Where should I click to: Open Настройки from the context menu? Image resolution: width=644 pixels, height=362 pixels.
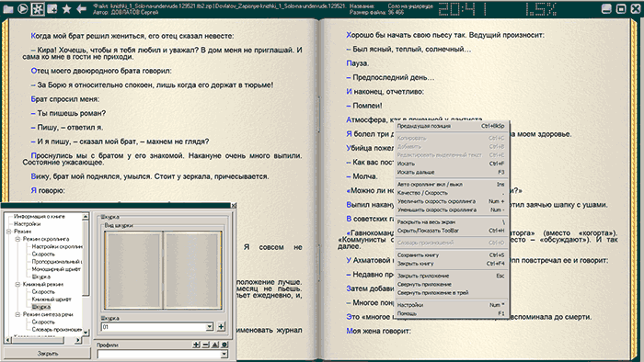pyautogui.click(x=451, y=305)
